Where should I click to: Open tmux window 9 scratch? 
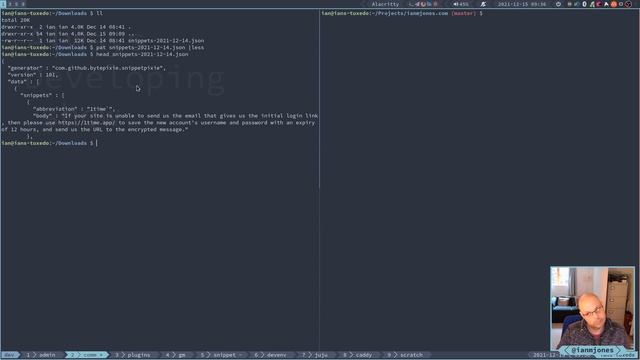click(405, 355)
